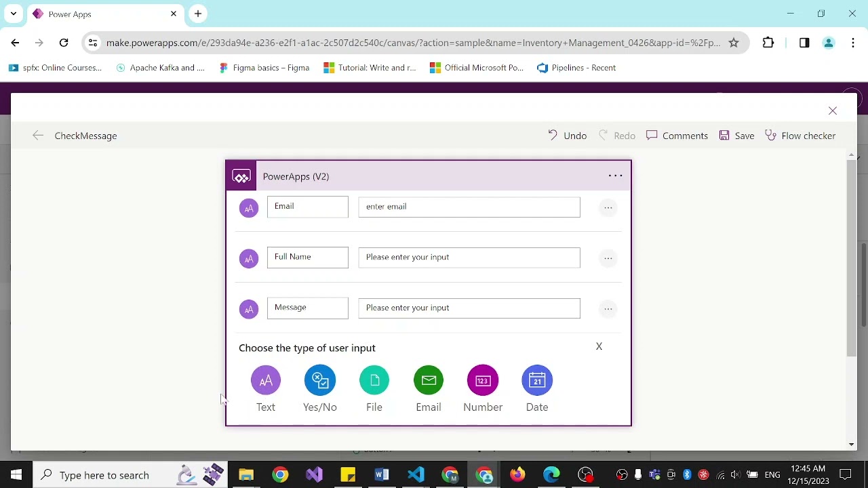
Task: Open the notification center icon
Action: coord(846,474)
